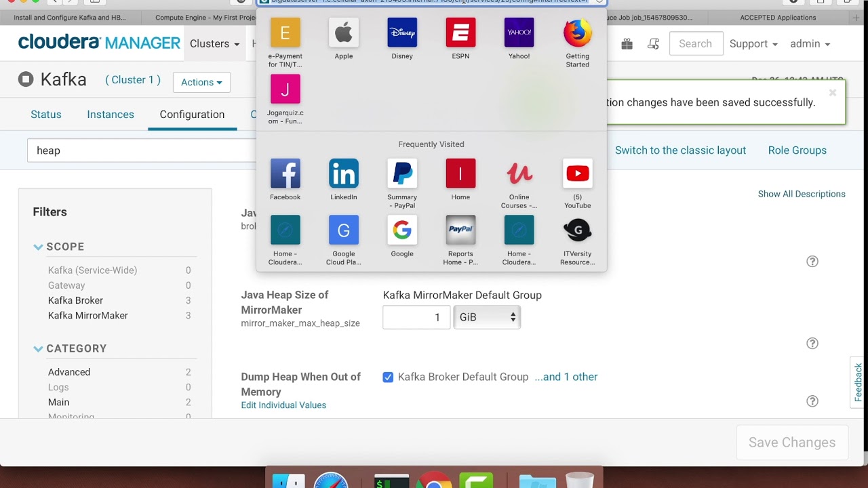Click Edit Individual Values link
Viewport: 868px width, 488px height.
tap(283, 405)
